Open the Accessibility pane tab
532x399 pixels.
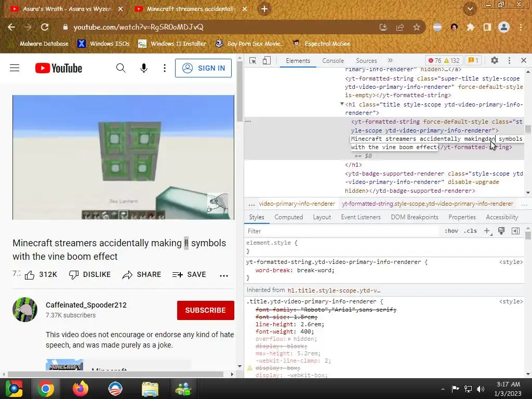(502, 217)
